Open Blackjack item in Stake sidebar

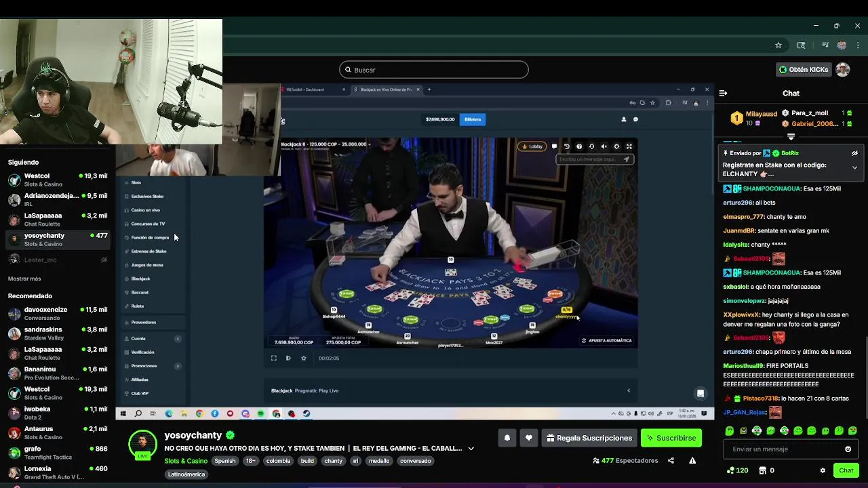(140, 279)
